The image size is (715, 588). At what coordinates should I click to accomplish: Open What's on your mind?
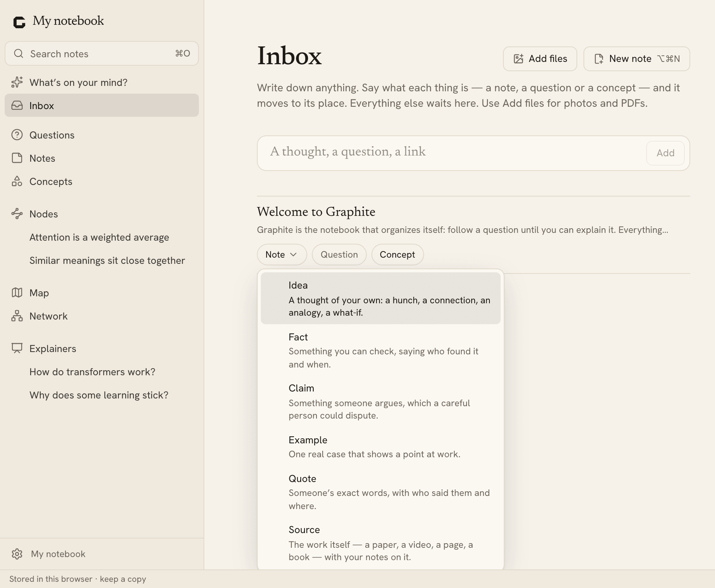(102, 82)
